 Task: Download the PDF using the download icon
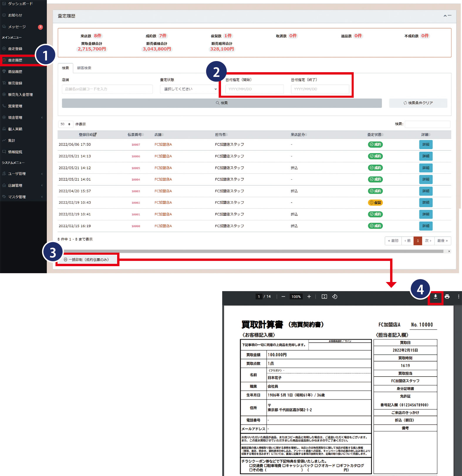[435, 297]
